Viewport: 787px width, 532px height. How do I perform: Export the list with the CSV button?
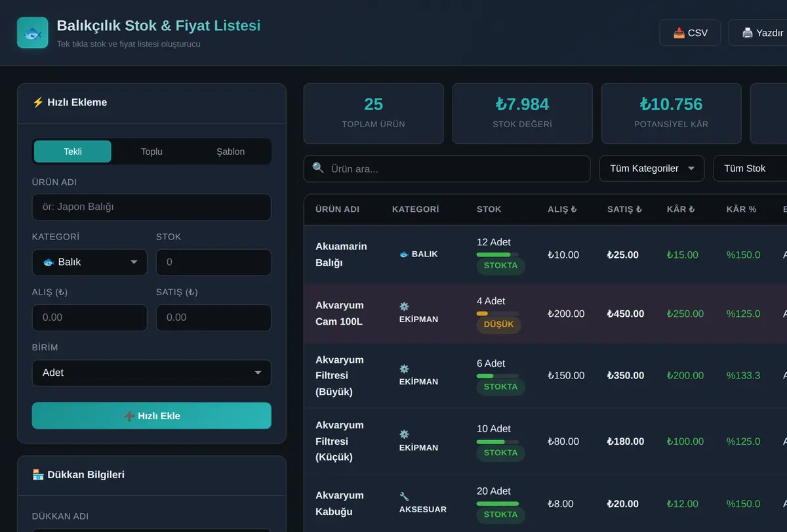click(x=691, y=33)
